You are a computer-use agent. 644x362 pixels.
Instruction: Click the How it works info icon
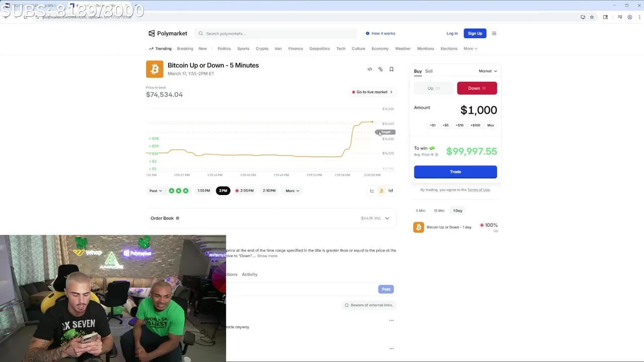[x=367, y=33]
